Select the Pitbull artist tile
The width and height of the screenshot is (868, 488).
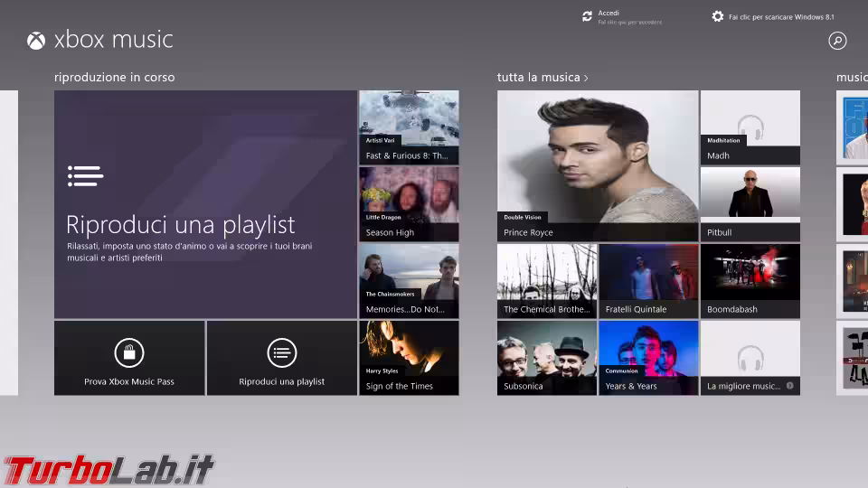[x=750, y=203]
